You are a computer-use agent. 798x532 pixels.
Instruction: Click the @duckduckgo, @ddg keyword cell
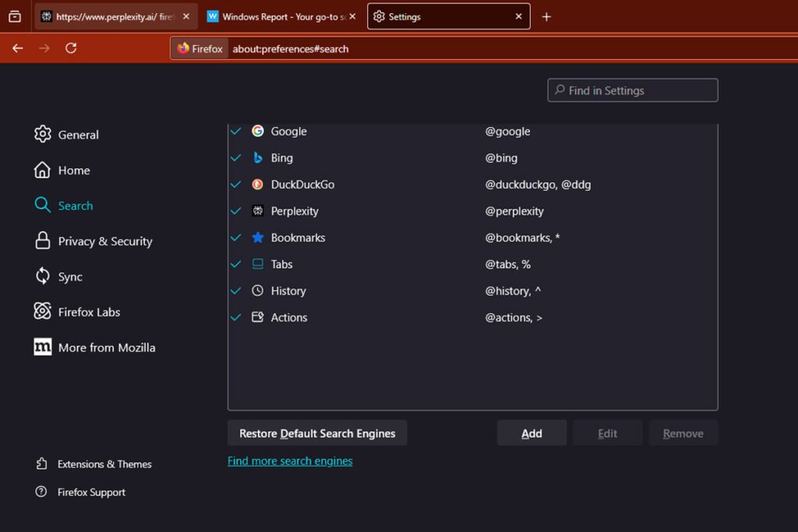(x=538, y=185)
